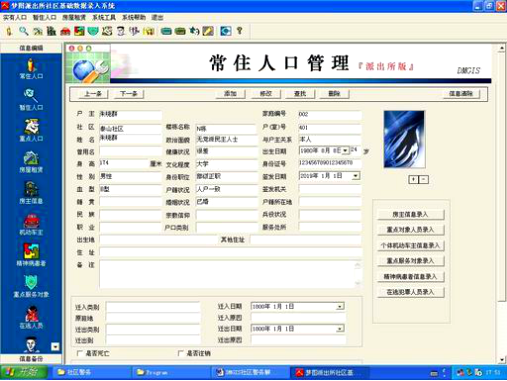Open the 系统工具 menu
Image resolution: width=507 pixels, height=381 pixels.
tap(104, 17)
